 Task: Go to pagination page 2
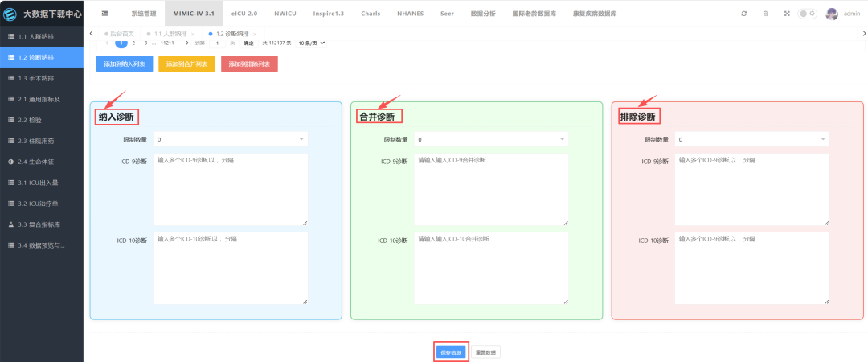click(x=133, y=43)
